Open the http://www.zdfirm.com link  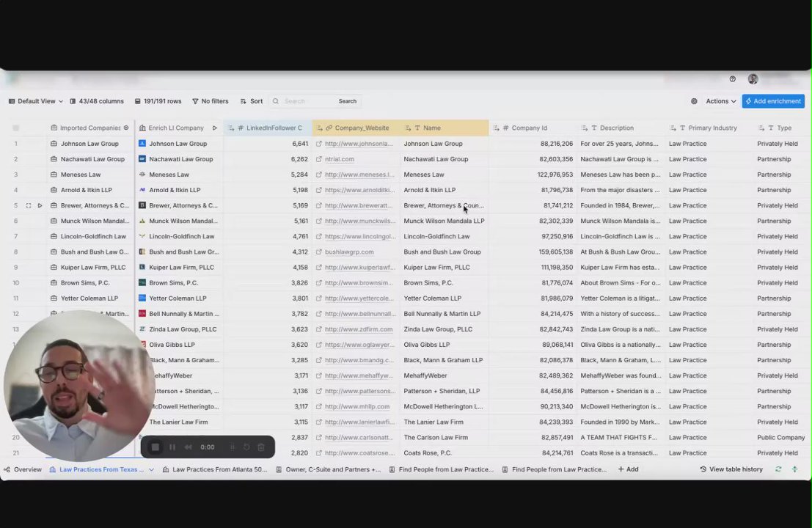coord(359,329)
